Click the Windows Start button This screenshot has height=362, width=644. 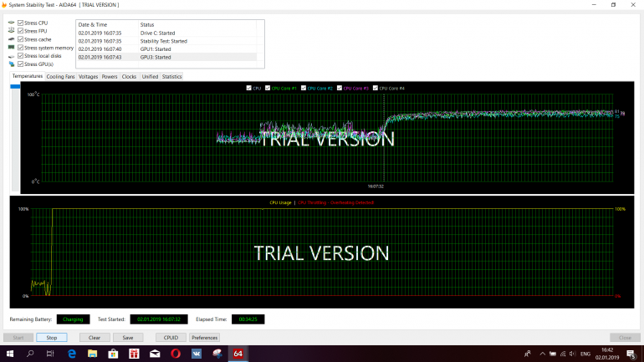(x=10, y=354)
